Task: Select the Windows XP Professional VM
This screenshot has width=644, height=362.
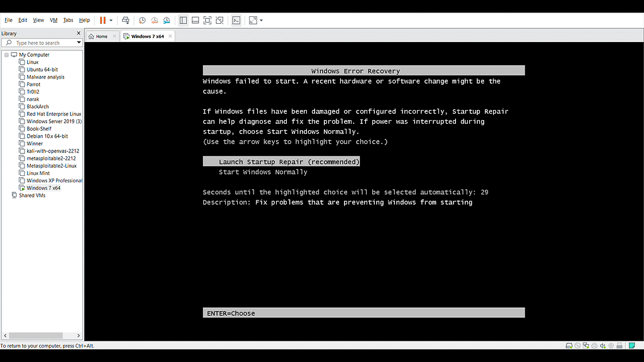Action: point(54,180)
